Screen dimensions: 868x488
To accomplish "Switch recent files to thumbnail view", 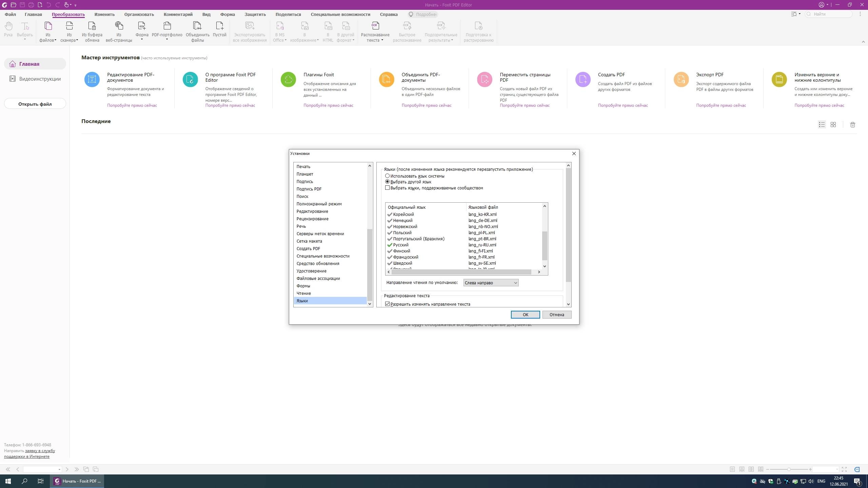I will click(833, 125).
